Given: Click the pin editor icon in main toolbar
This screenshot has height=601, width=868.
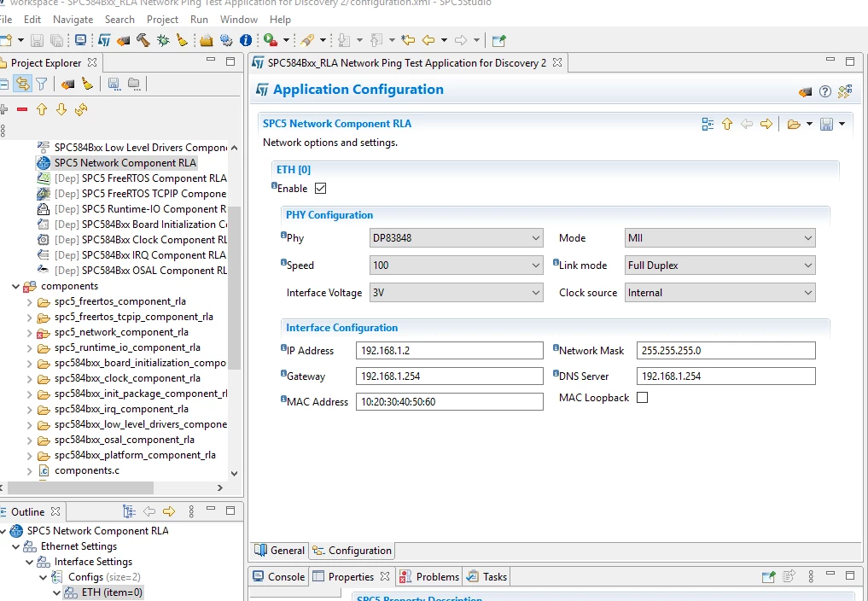Looking at the screenshot, I should click(x=498, y=40).
